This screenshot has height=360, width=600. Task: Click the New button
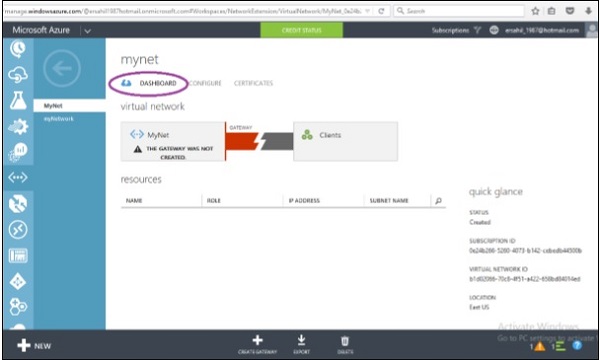point(34,346)
